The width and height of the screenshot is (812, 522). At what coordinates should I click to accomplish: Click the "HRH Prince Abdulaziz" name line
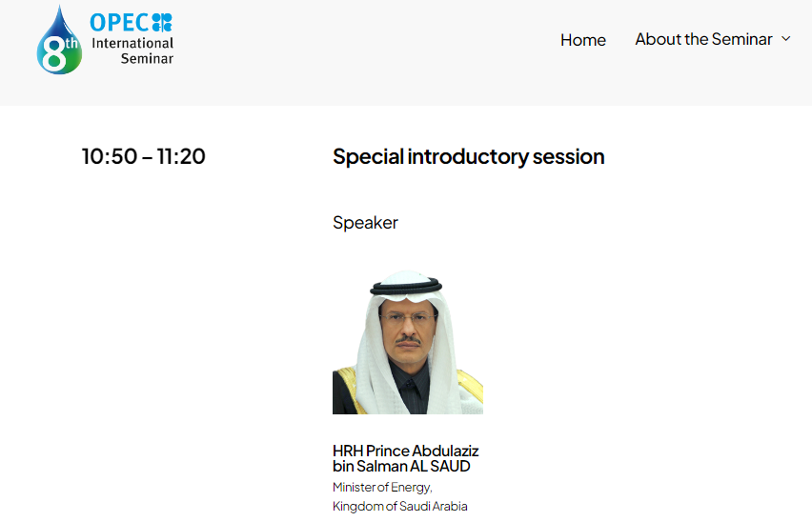point(405,451)
